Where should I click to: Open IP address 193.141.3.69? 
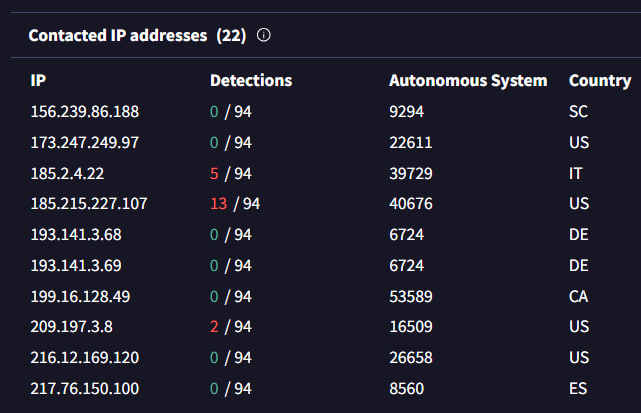76,266
